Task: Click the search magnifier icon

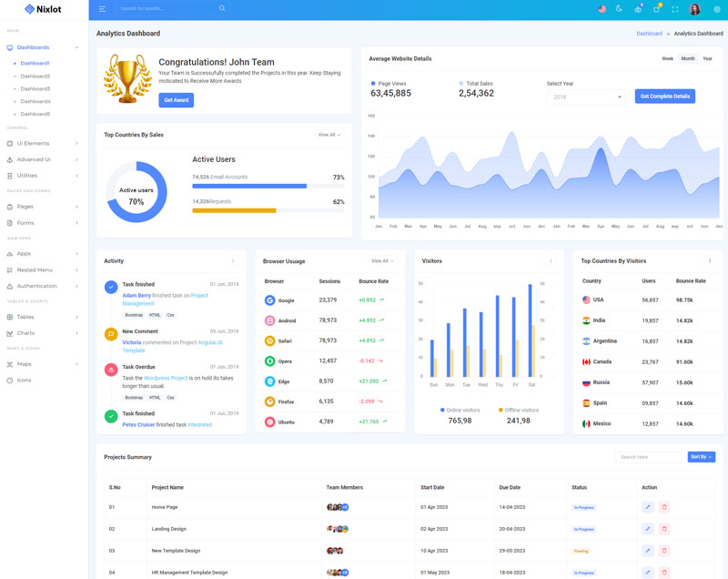Action: coord(222,9)
